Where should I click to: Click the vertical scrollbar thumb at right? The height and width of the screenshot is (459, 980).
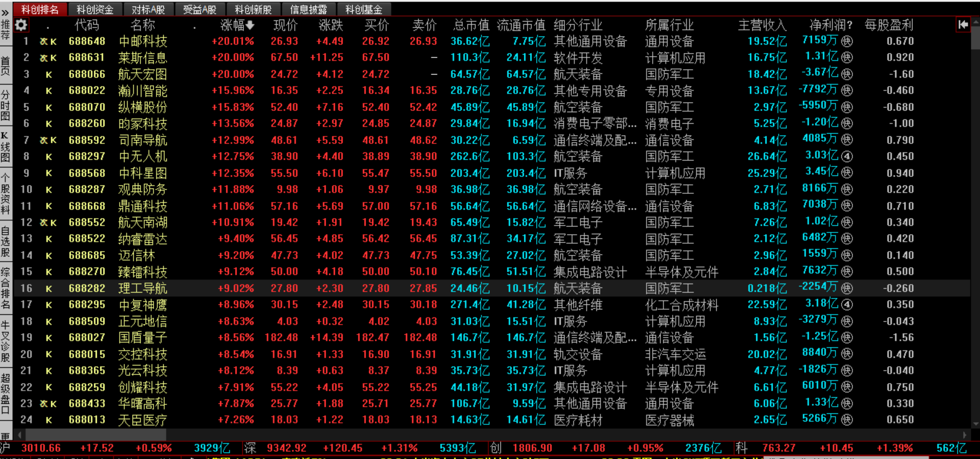point(975,38)
